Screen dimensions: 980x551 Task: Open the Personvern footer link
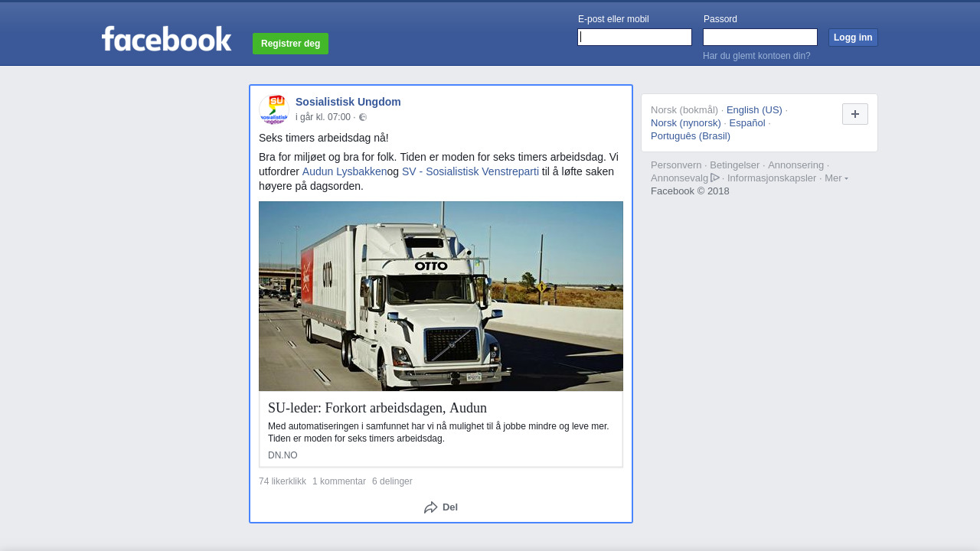click(676, 165)
